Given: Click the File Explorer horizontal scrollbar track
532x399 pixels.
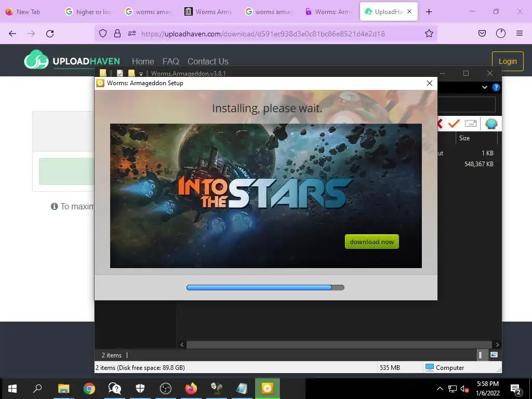Looking at the screenshot, I should coord(339,344).
